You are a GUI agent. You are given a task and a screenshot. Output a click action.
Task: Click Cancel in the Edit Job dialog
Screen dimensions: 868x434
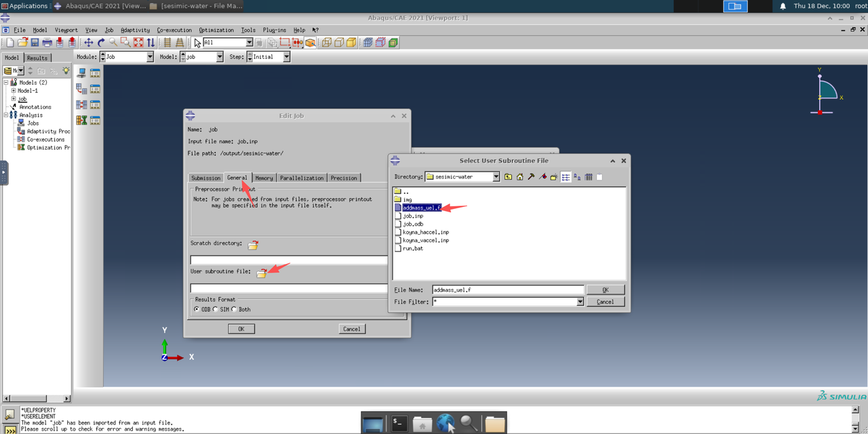tap(352, 329)
